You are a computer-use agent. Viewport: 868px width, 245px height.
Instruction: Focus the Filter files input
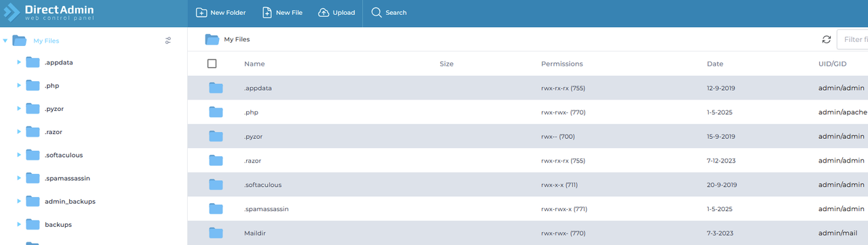(x=852, y=39)
